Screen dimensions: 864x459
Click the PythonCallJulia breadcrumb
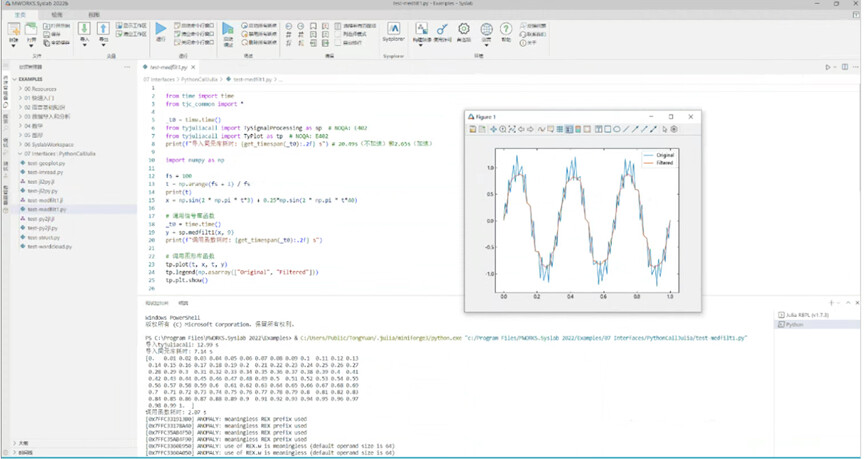[201, 79]
